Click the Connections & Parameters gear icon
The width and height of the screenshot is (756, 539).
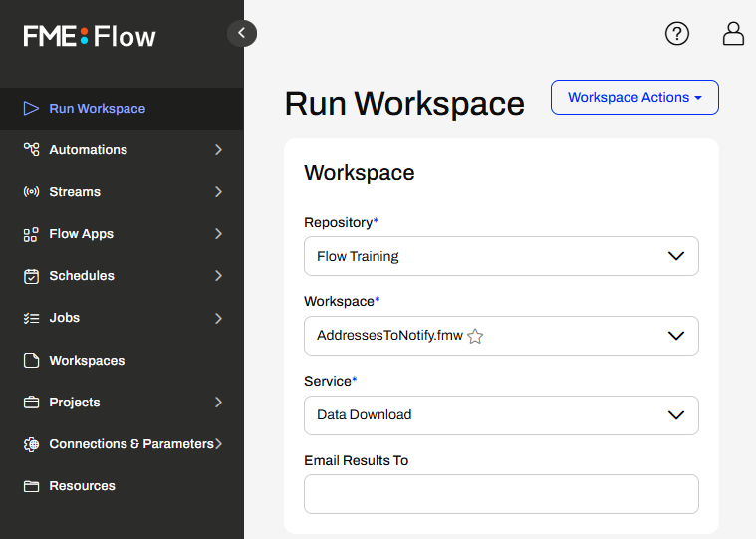click(x=31, y=444)
